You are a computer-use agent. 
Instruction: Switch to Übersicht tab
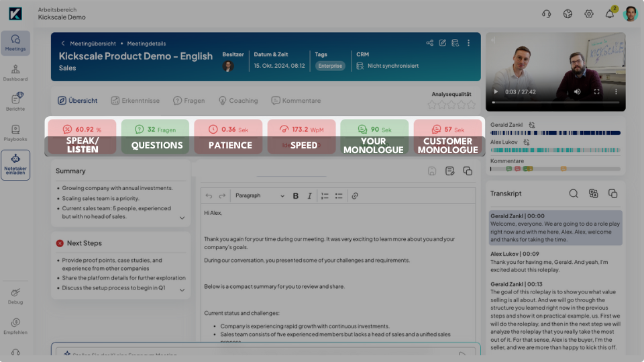pos(78,100)
